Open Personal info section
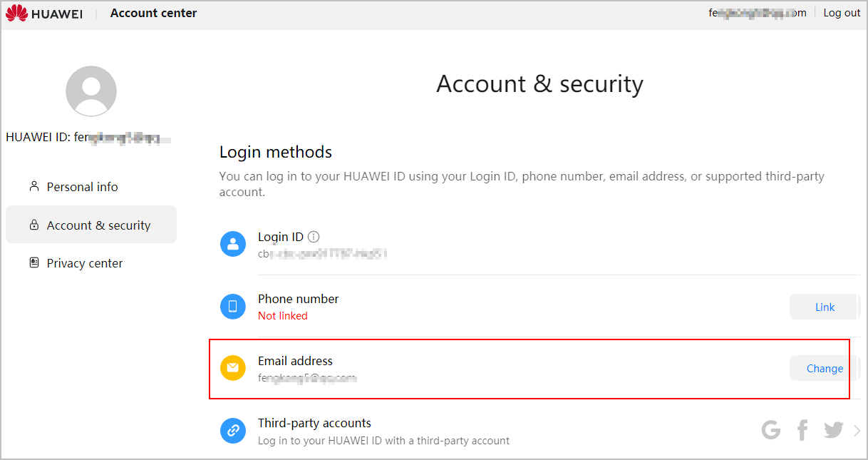Image resolution: width=868 pixels, height=460 pixels. coord(82,187)
